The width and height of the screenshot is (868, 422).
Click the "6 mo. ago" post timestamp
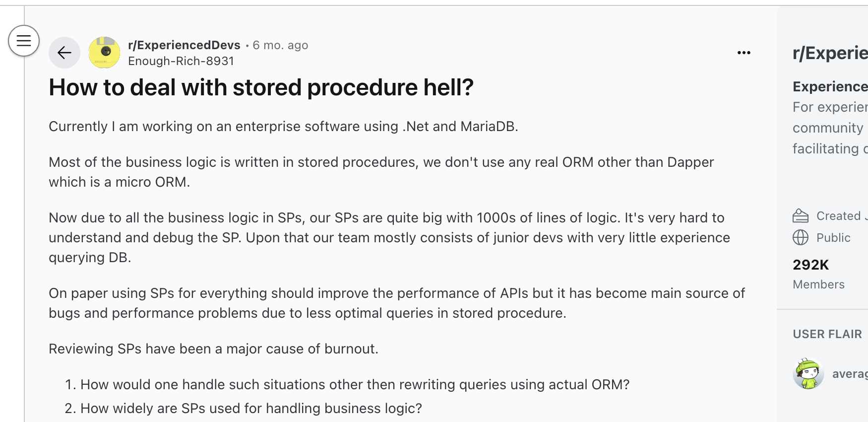(280, 45)
